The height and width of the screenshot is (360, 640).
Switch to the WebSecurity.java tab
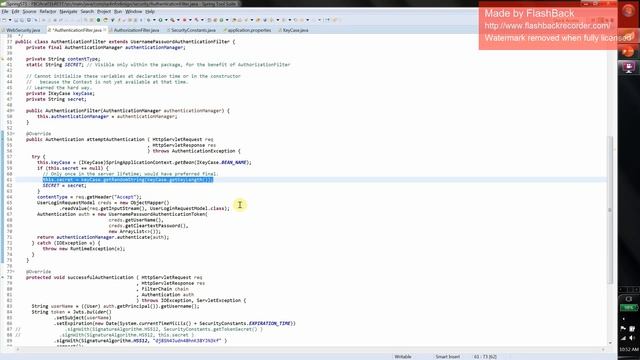pos(22,30)
